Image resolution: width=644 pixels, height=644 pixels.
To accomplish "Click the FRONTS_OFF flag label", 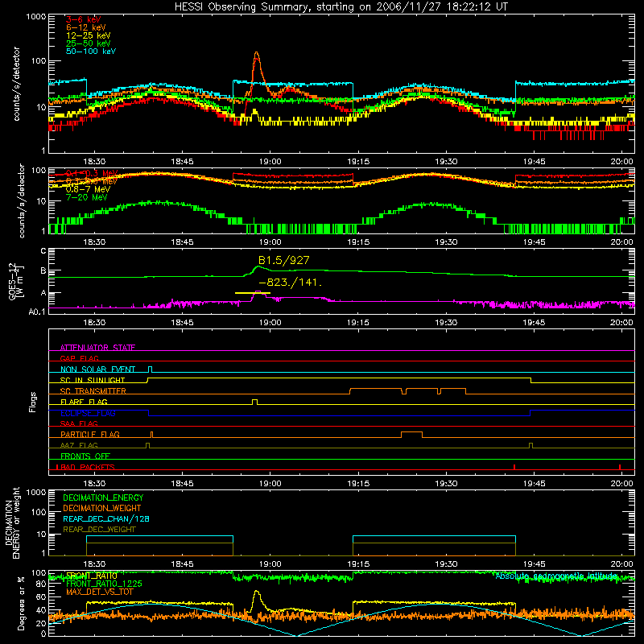I will [x=85, y=456].
